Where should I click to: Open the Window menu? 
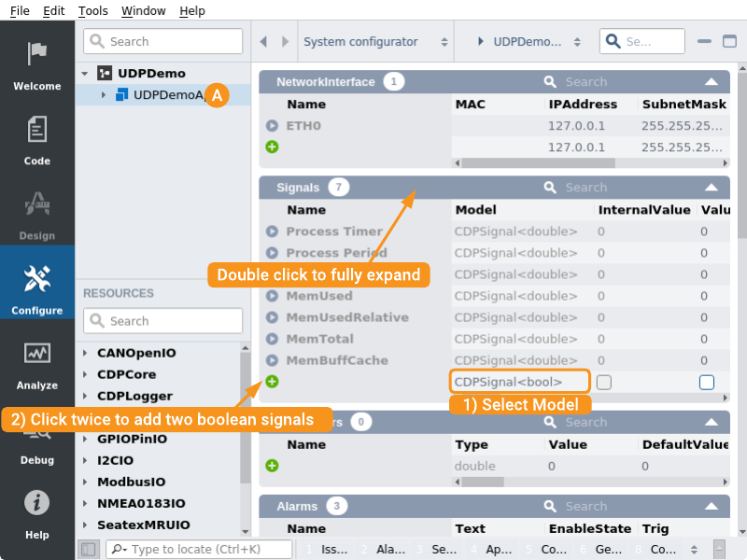[143, 11]
